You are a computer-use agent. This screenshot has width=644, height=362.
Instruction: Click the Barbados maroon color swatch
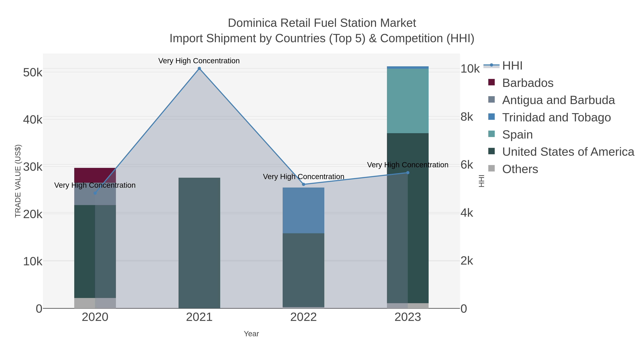click(492, 82)
